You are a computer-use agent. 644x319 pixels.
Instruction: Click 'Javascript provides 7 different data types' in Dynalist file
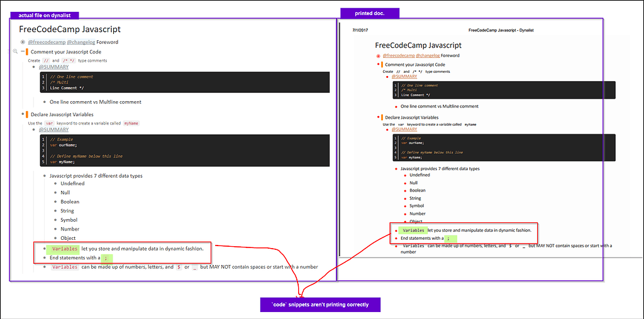click(x=96, y=175)
